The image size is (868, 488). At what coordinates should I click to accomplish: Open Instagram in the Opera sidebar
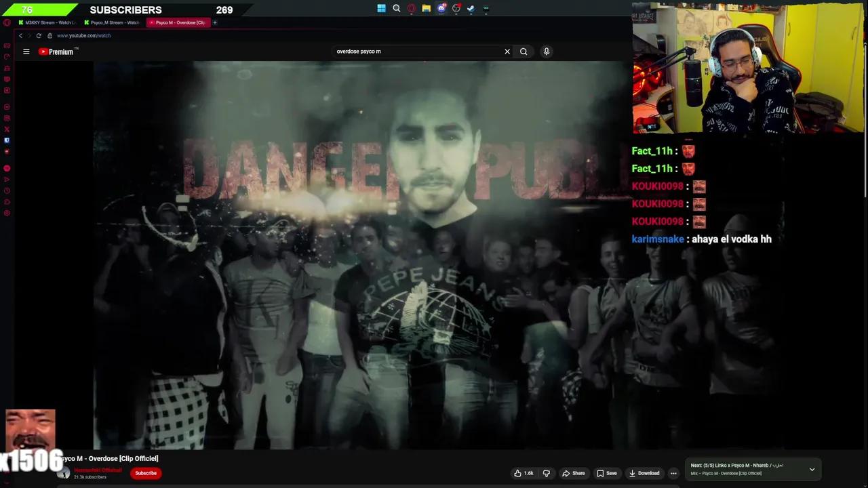pos(7,118)
